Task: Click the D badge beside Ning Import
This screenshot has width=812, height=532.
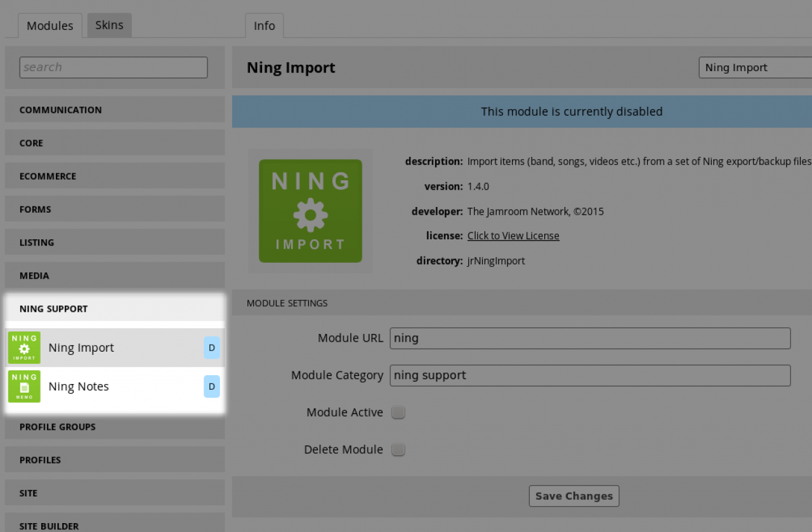Action: pos(211,348)
